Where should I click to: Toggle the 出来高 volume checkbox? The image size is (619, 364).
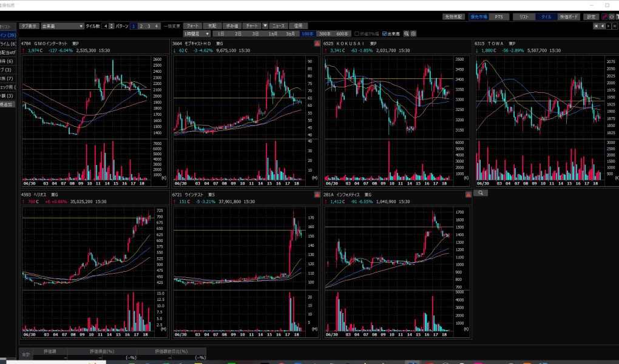[x=384, y=34]
